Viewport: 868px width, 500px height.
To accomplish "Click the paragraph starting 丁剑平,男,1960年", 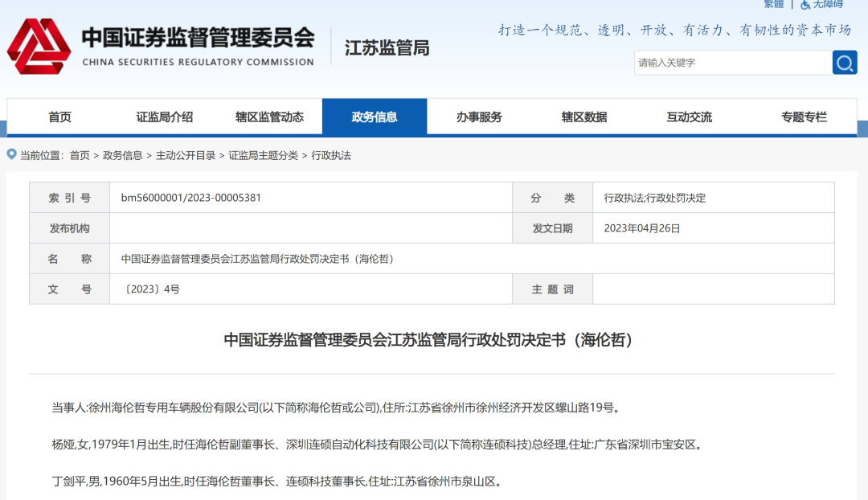I will pos(278,482).
